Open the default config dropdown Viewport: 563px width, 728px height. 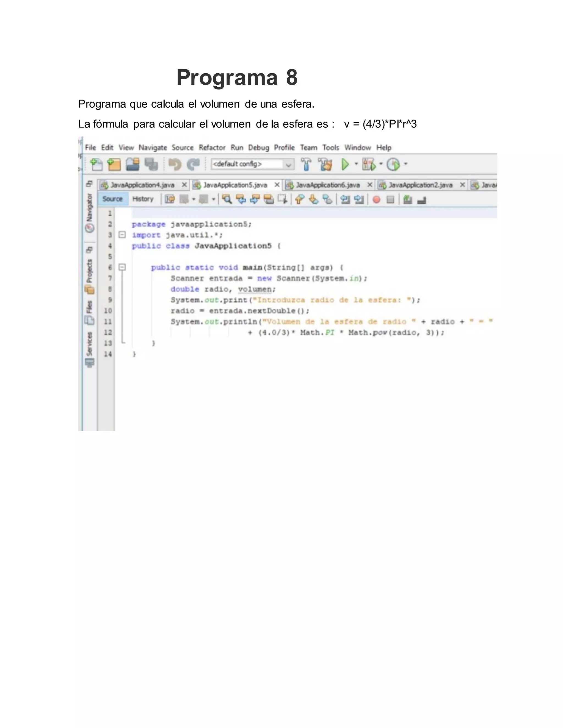[x=288, y=164]
